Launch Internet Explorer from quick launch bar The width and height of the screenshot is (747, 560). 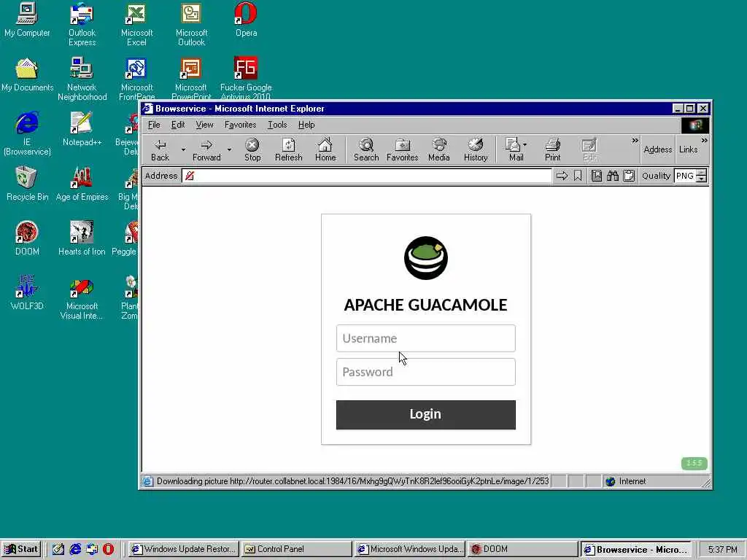point(75,549)
